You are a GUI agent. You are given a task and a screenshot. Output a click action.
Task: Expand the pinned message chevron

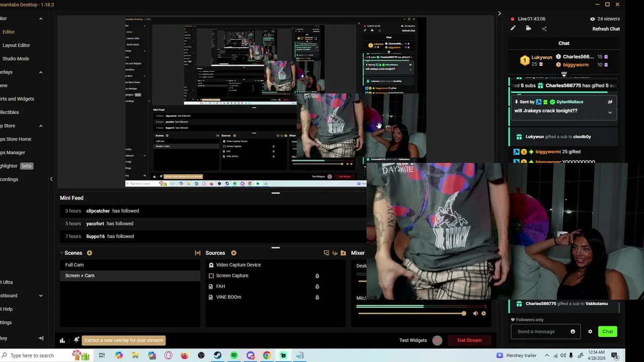point(610,113)
